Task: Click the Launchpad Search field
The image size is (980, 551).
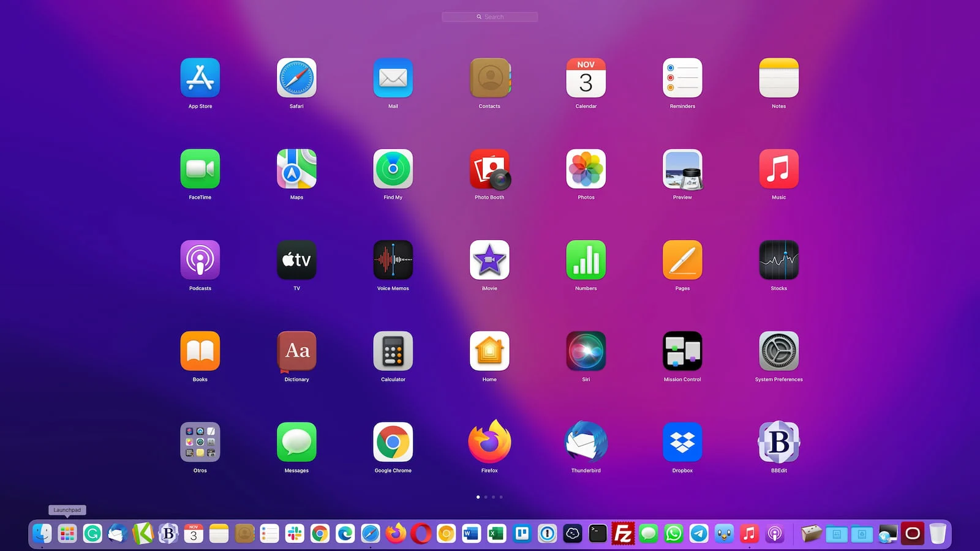Action: click(490, 17)
